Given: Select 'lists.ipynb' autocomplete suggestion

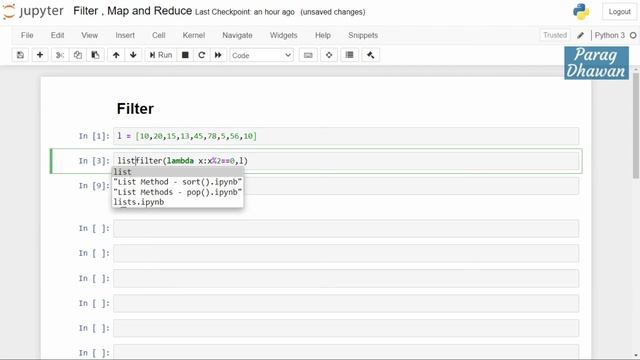Looking at the screenshot, I should coord(178,202).
